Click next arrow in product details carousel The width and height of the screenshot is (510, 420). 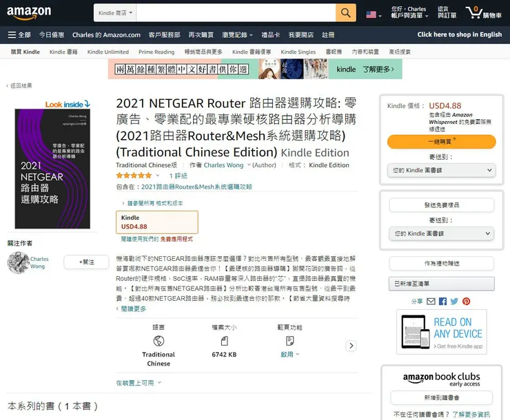[x=351, y=346]
